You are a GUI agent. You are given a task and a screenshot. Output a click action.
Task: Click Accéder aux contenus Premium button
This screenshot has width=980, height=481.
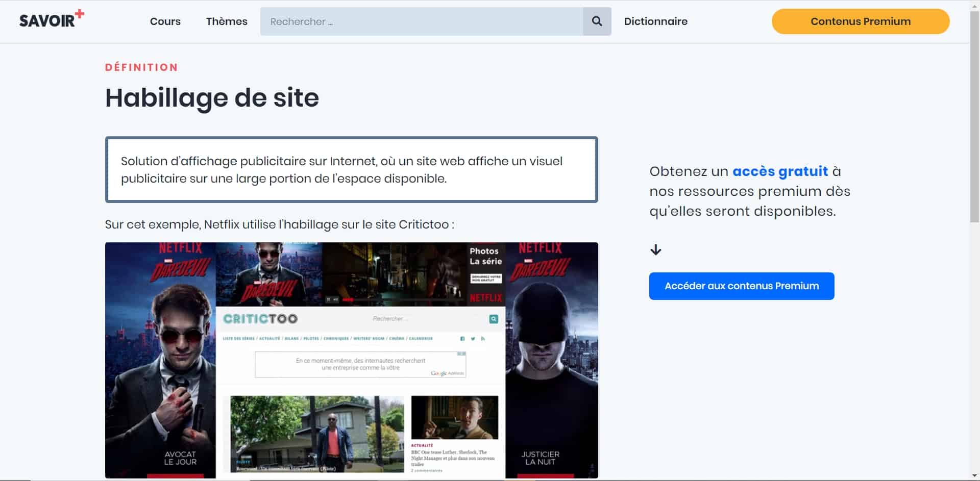(742, 286)
